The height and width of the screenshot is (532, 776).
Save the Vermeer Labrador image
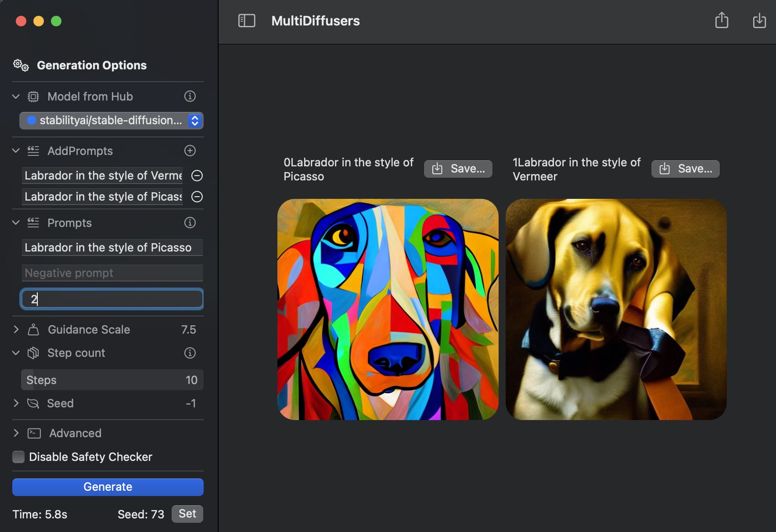tap(686, 169)
